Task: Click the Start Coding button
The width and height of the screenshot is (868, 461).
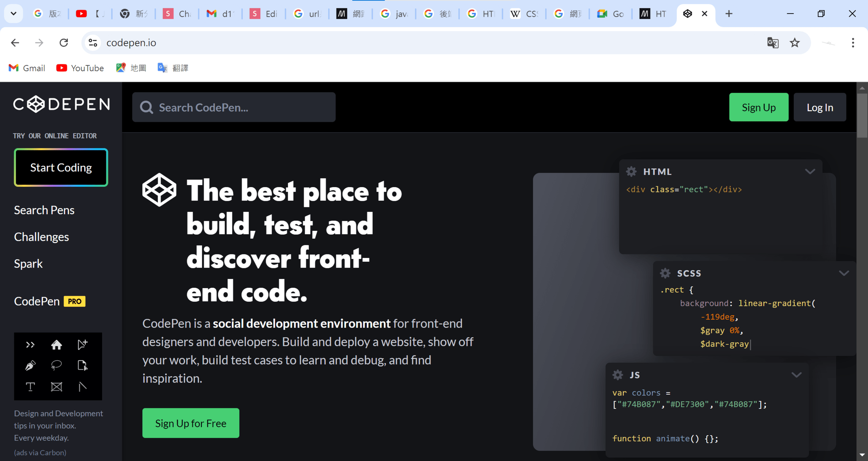Action: coord(61,168)
